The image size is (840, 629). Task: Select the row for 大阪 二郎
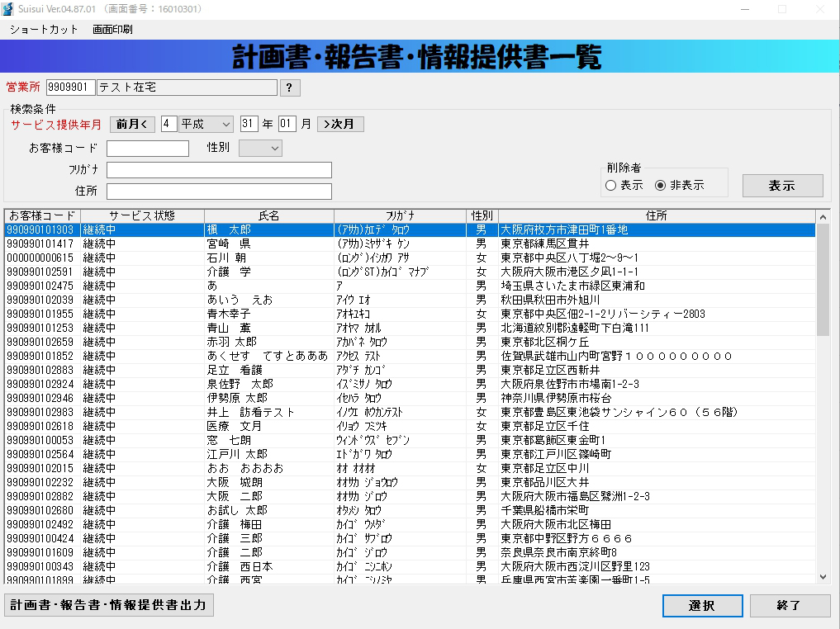[x=410, y=496]
